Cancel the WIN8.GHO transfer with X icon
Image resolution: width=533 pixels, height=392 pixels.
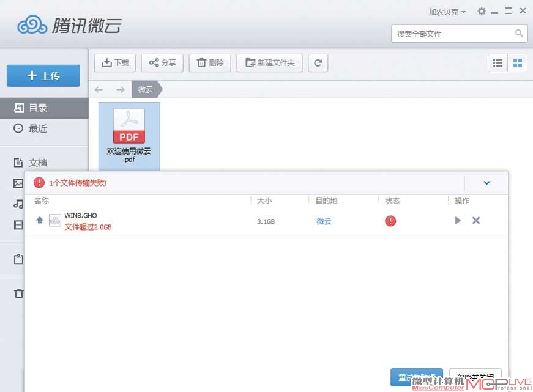coord(476,220)
